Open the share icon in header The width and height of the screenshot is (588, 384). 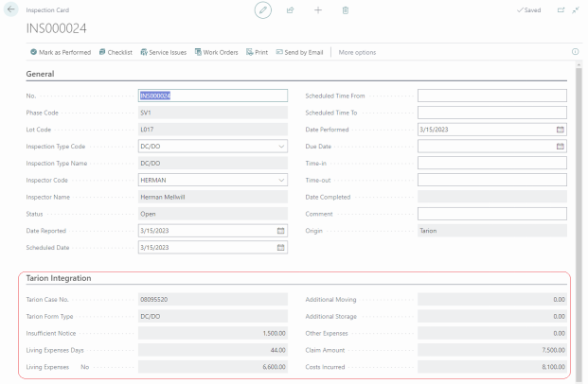(x=291, y=10)
